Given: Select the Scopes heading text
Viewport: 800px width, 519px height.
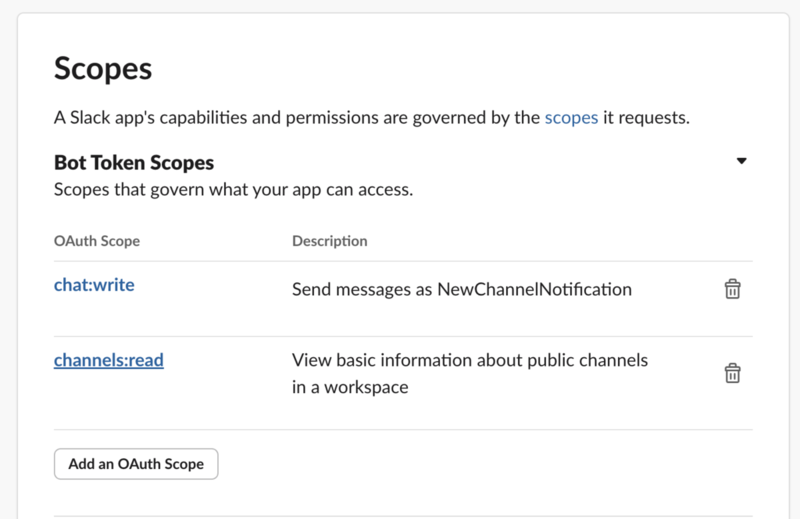Looking at the screenshot, I should (103, 69).
